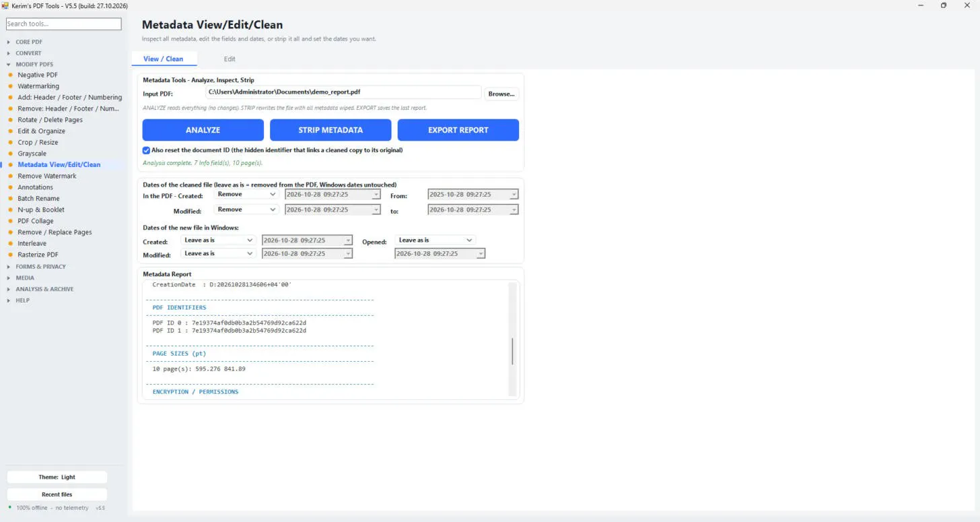Click the Metadata Report scrollbar

coord(512,351)
